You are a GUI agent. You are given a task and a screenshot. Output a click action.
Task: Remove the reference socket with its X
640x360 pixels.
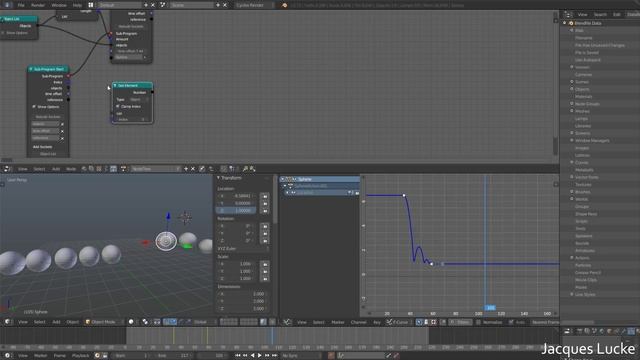[x=62, y=138]
